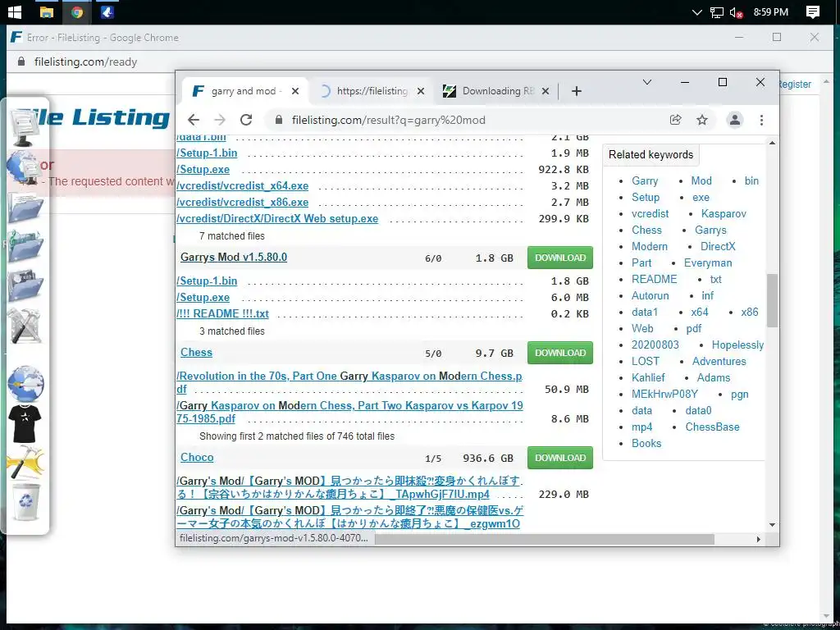Open File Explorer from the taskbar

[47, 11]
